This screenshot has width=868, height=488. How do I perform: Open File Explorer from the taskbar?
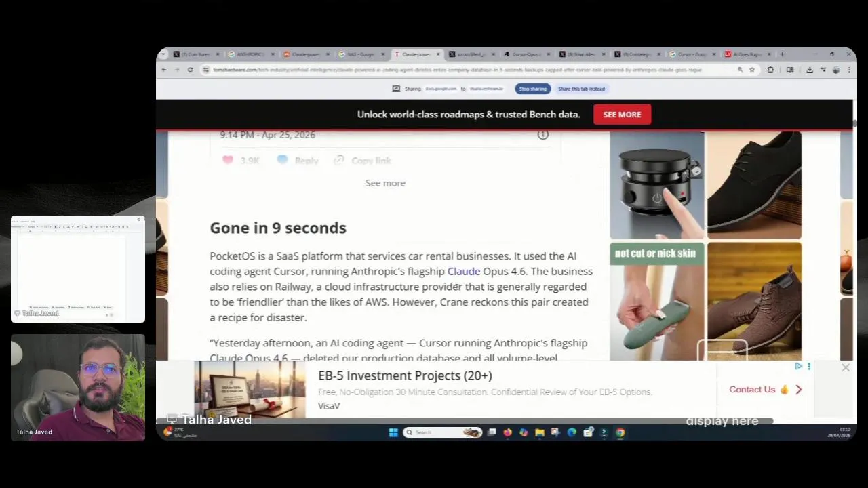(539, 432)
